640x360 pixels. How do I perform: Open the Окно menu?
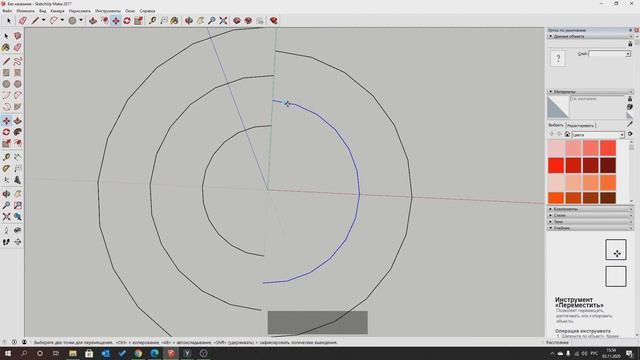[130, 11]
